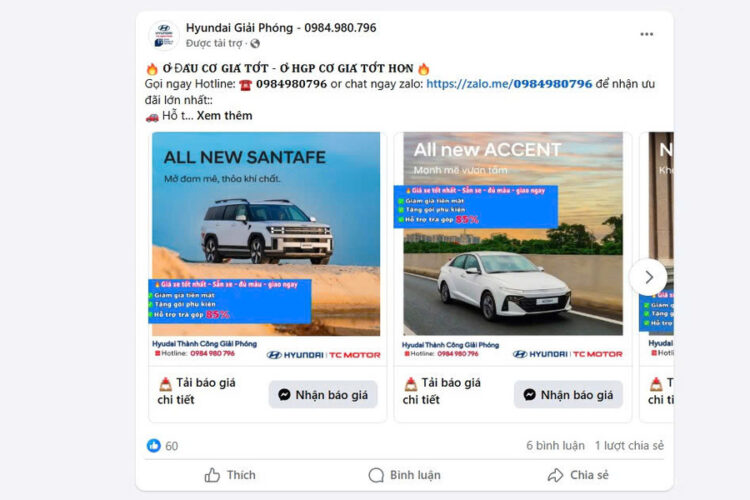Click Messenger icon on Santafe Nhận báo giá
The image size is (750, 500).
284,395
